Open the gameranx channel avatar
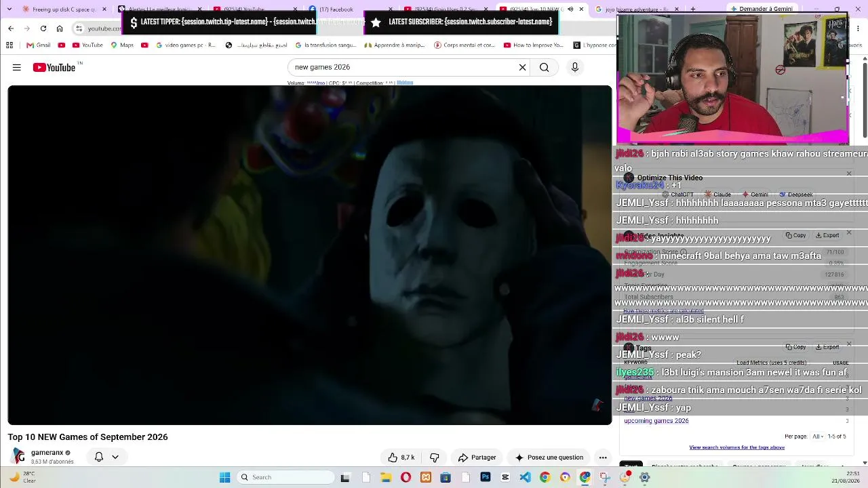The width and height of the screenshot is (868, 488). point(18,456)
